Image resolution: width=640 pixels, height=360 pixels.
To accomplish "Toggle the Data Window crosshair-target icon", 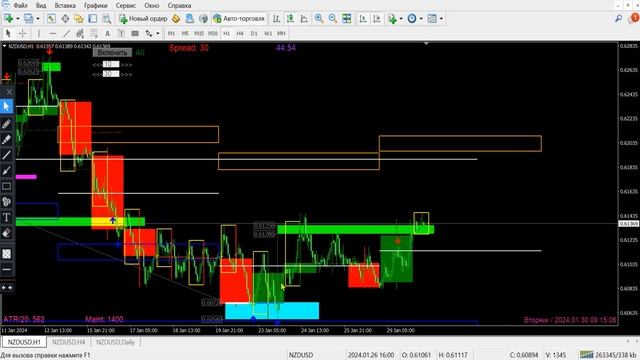I will [x=65, y=18].
